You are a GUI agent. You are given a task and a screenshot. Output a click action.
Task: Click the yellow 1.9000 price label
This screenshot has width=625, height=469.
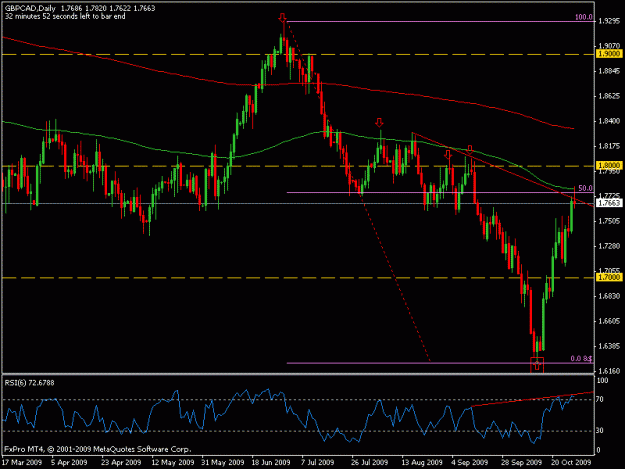[x=609, y=54]
